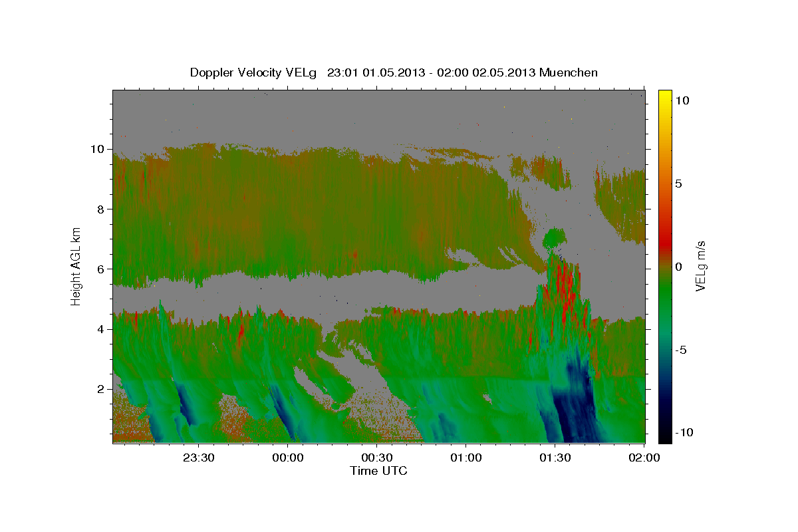The width and height of the screenshot is (798, 532).
Task: Click the 'VELg m/s' colorbar label
Action: tap(700, 266)
